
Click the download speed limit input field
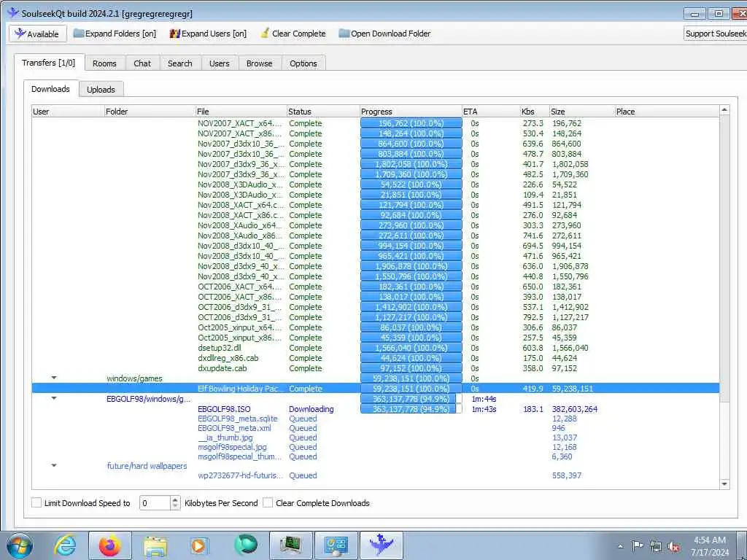pos(155,503)
